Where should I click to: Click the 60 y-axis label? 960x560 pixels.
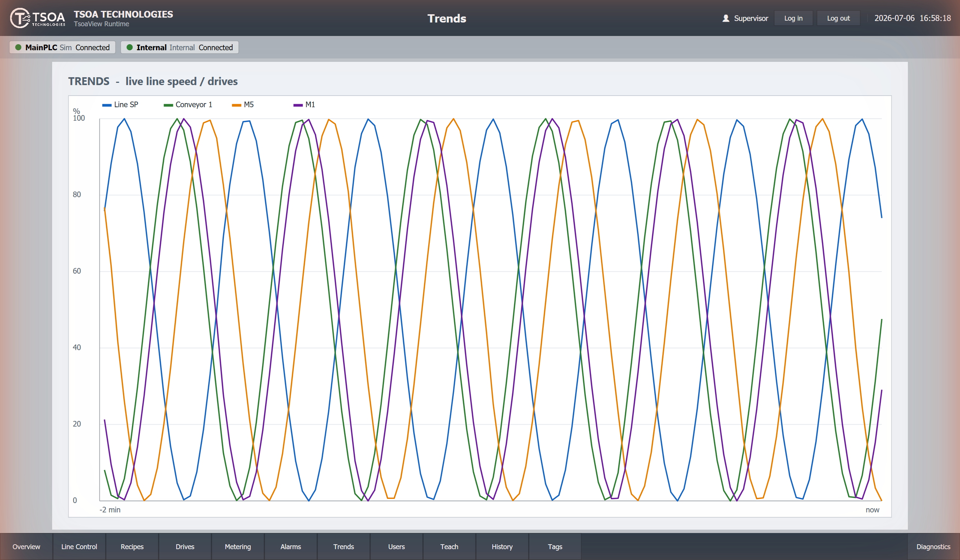77,271
